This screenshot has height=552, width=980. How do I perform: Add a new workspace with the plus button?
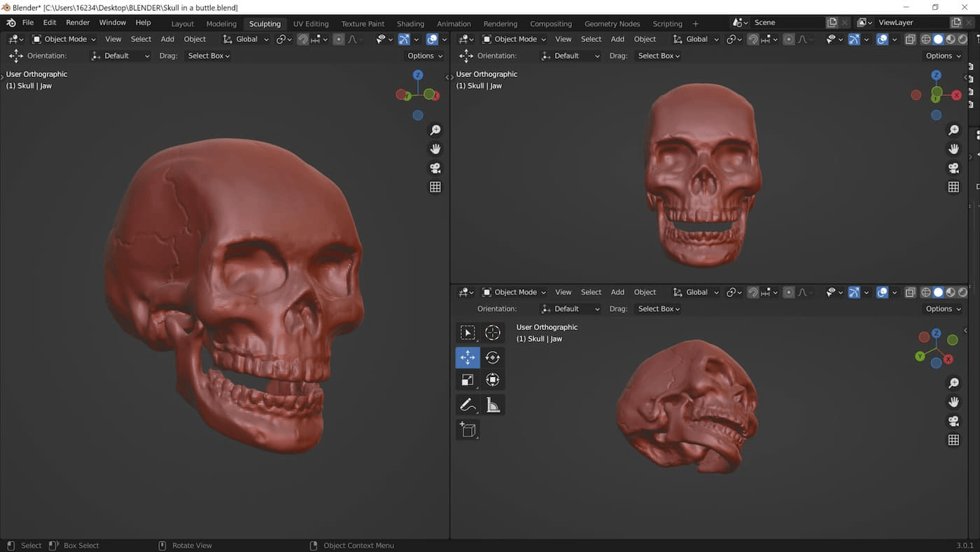(695, 23)
